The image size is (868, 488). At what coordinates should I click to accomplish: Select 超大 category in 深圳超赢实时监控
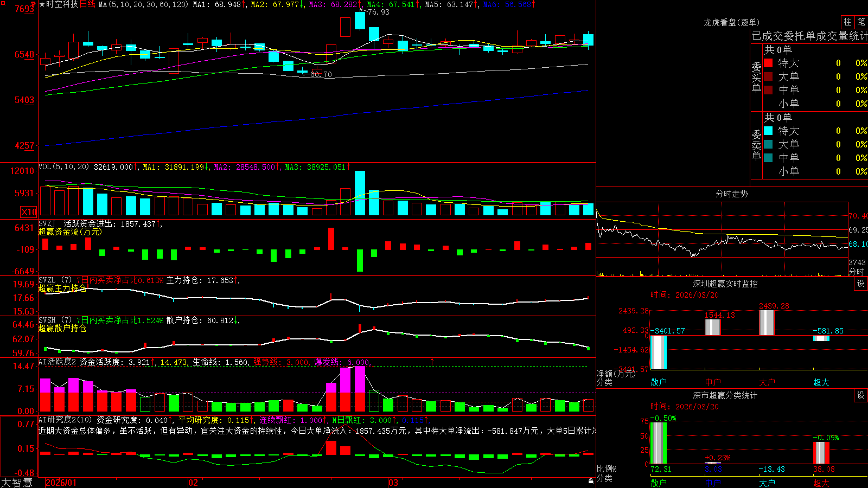pos(821,382)
